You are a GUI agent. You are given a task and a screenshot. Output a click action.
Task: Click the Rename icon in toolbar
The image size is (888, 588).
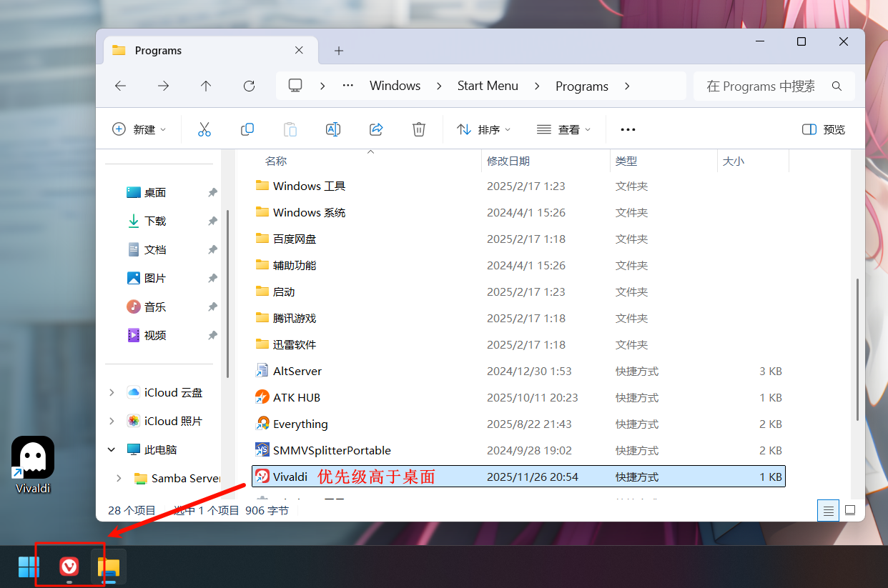click(x=333, y=129)
